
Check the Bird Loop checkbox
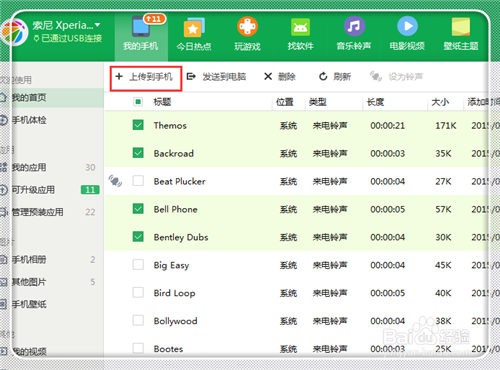pos(138,293)
